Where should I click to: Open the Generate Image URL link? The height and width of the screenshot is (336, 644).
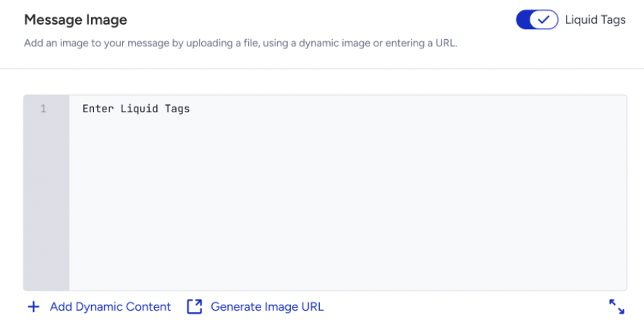coord(255,307)
